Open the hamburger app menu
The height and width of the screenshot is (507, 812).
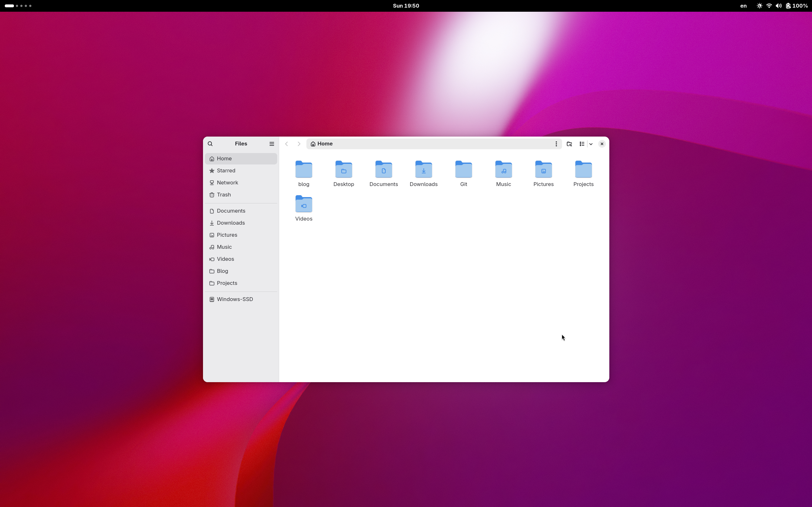click(272, 144)
